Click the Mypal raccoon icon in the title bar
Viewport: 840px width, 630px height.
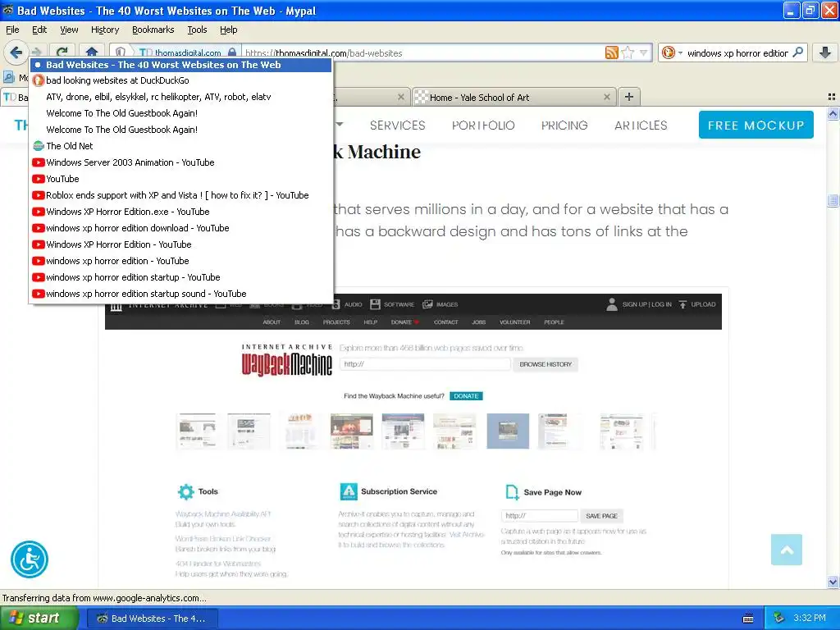click(8, 10)
